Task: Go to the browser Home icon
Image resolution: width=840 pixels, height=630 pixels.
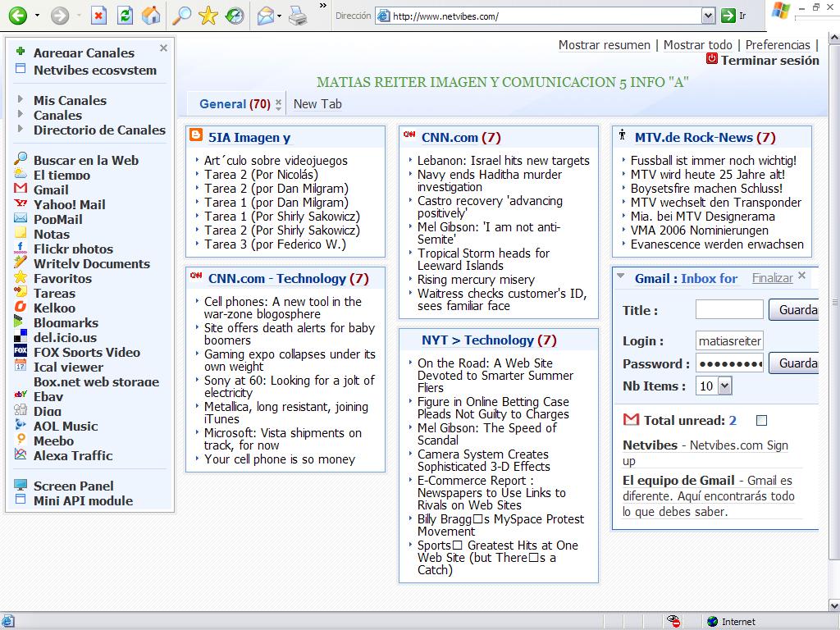Action: pos(151,16)
